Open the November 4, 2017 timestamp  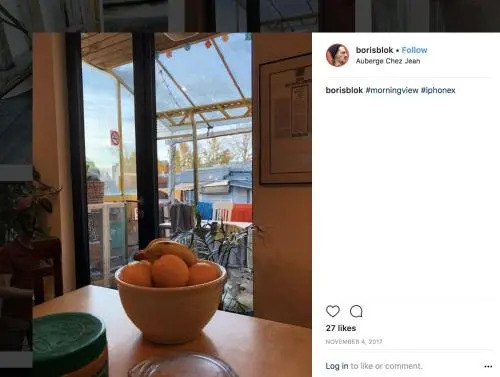[x=354, y=342]
